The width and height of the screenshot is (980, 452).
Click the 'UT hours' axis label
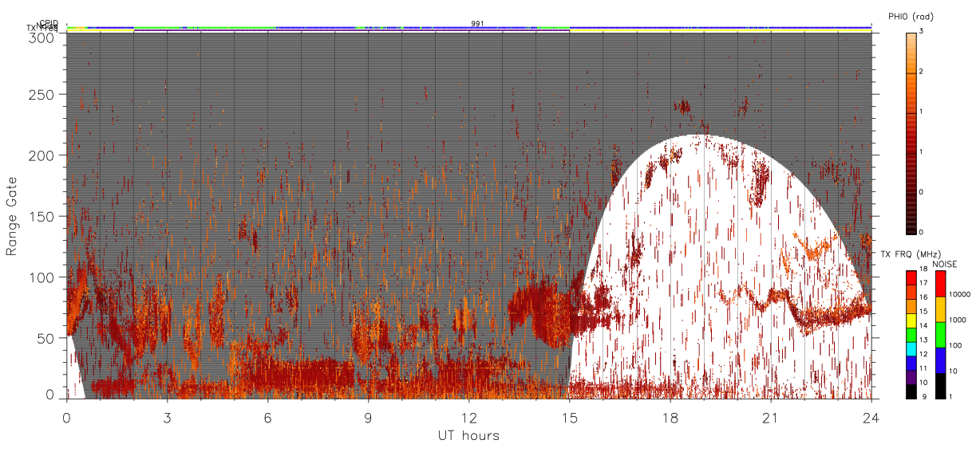[468, 435]
